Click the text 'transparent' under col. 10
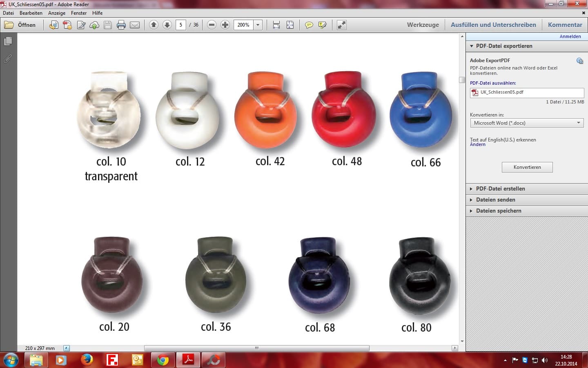588x368 pixels. click(111, 176)
